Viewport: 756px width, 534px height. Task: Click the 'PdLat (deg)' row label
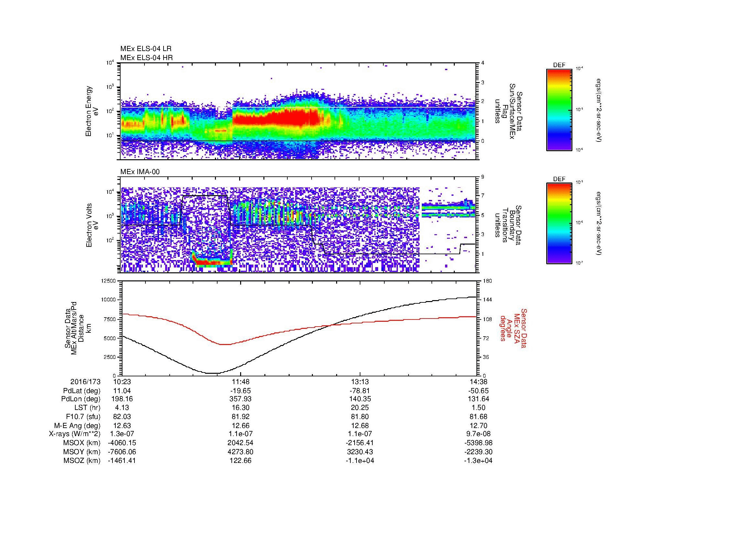tap(82, 391)
